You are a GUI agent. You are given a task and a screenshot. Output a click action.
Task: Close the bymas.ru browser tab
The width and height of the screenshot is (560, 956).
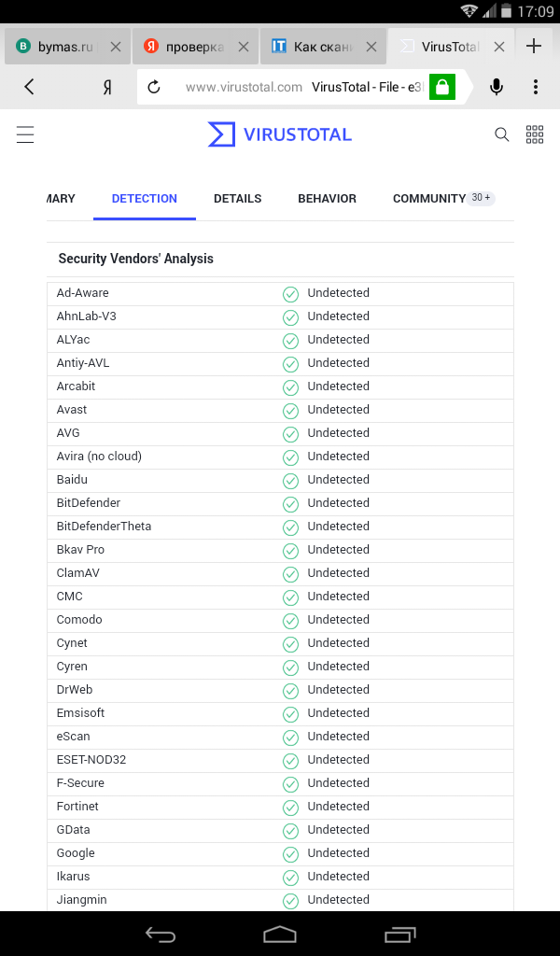pos(116,46)
